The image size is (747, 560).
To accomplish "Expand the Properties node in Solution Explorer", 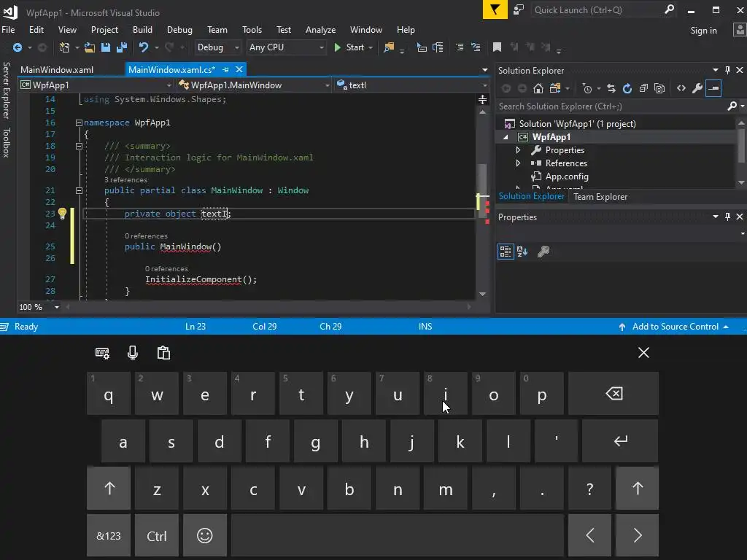I will coord(519,150).
